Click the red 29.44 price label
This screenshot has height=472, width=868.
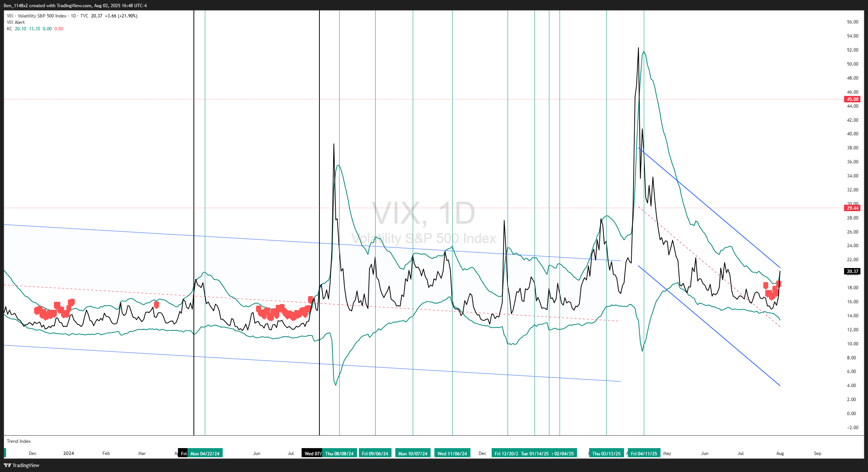(852, 208)
